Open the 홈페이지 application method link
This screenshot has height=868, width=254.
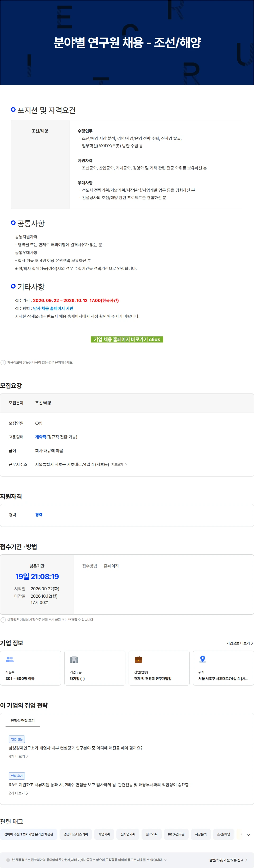point(111,566)
